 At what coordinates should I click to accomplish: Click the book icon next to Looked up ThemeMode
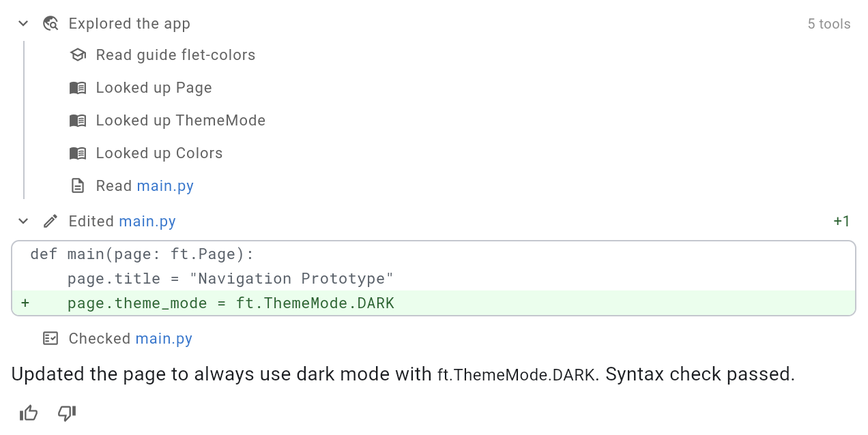78,121
